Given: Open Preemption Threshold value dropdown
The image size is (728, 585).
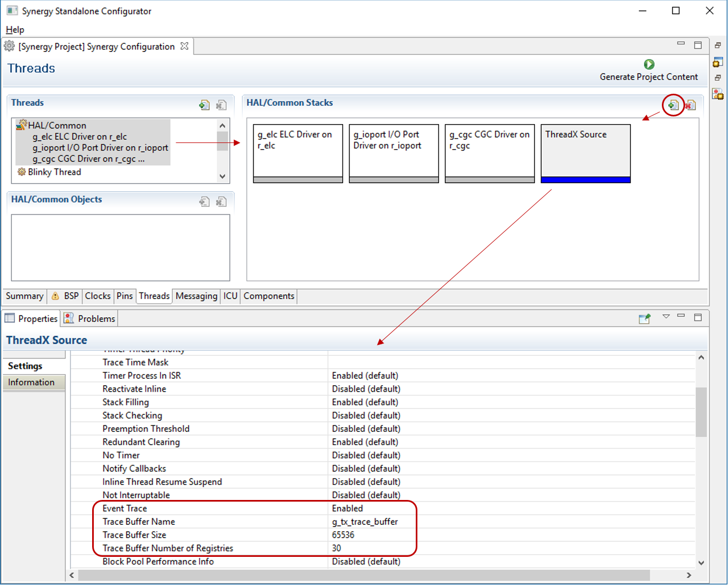Looking at the screenshot, I should [x=511, y=429].
